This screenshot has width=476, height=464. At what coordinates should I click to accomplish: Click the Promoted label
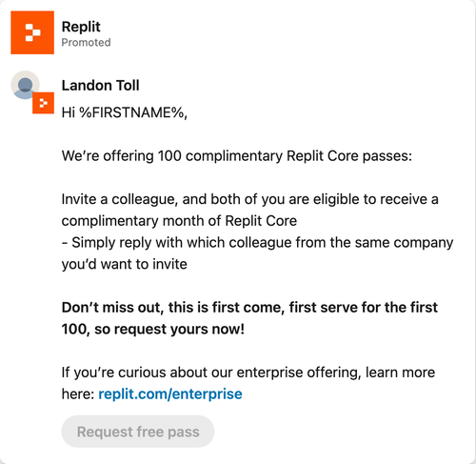[86, 42]
